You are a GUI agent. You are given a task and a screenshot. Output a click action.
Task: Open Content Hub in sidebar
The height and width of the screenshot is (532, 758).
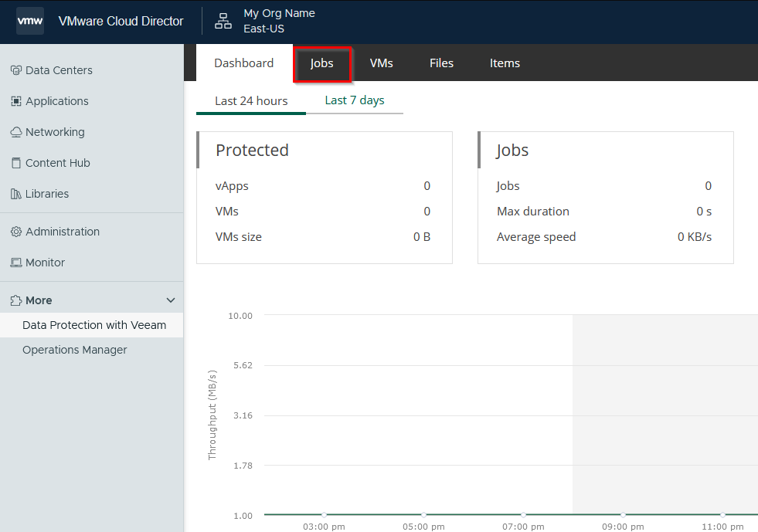pos(57,163)
